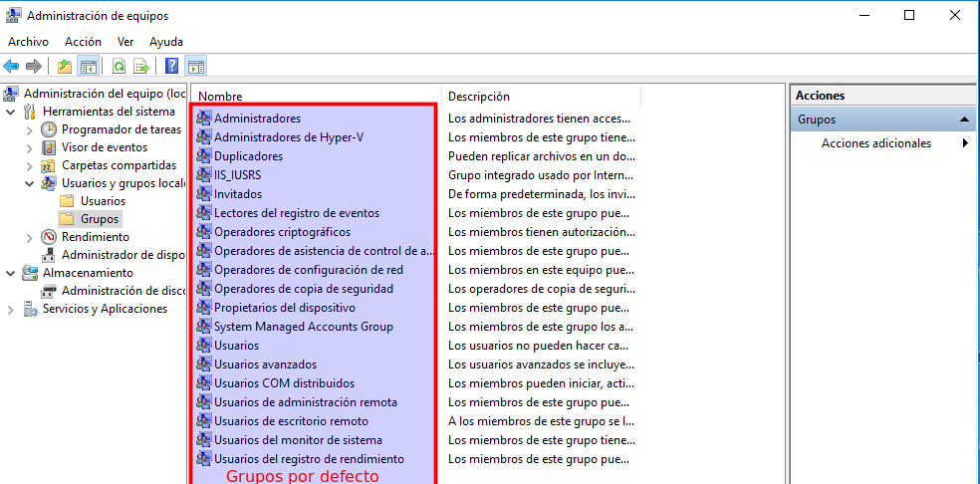Click Programador de tareas clock icon
Image resolution: width=980 pixels, height=484 pixels.
click(x=48, y=129)
